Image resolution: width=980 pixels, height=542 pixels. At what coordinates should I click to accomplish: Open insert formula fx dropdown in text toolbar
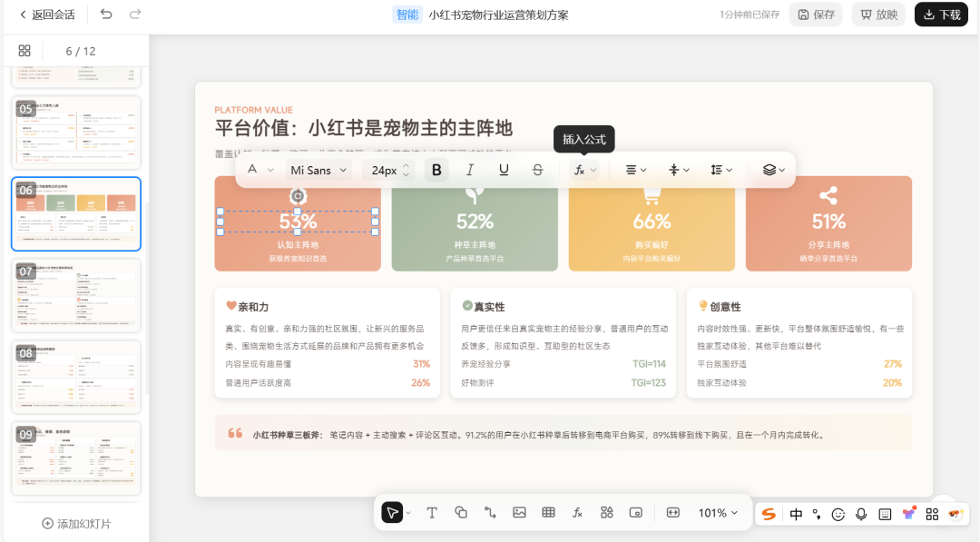click(585, 170)
